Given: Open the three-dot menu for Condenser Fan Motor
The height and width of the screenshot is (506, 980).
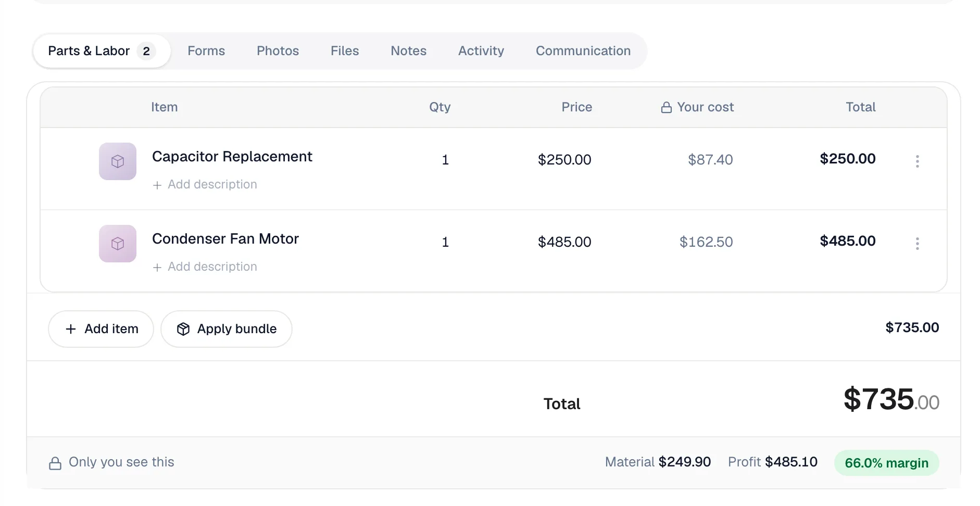Looking at the screenshot, I should [x=918, y=244].
